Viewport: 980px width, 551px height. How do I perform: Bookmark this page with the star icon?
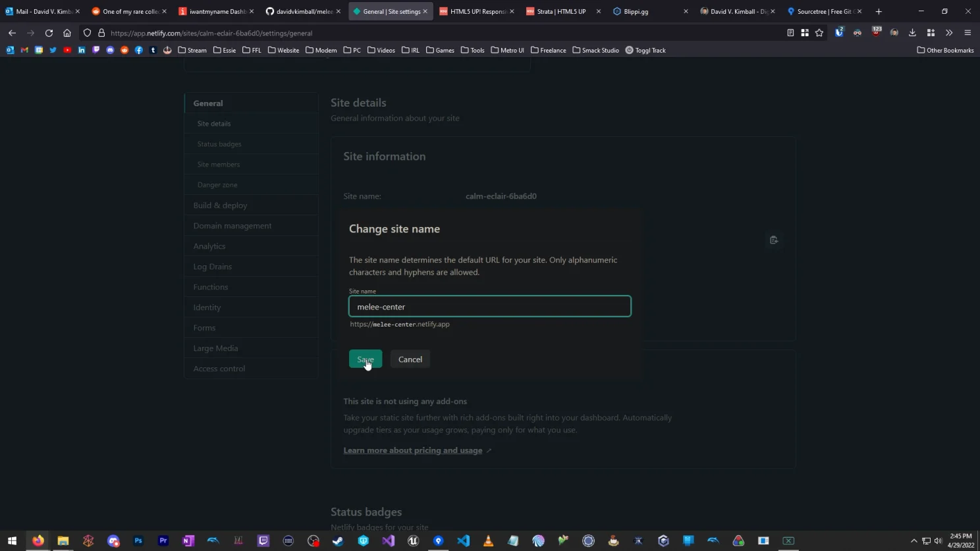coord(819,33)
